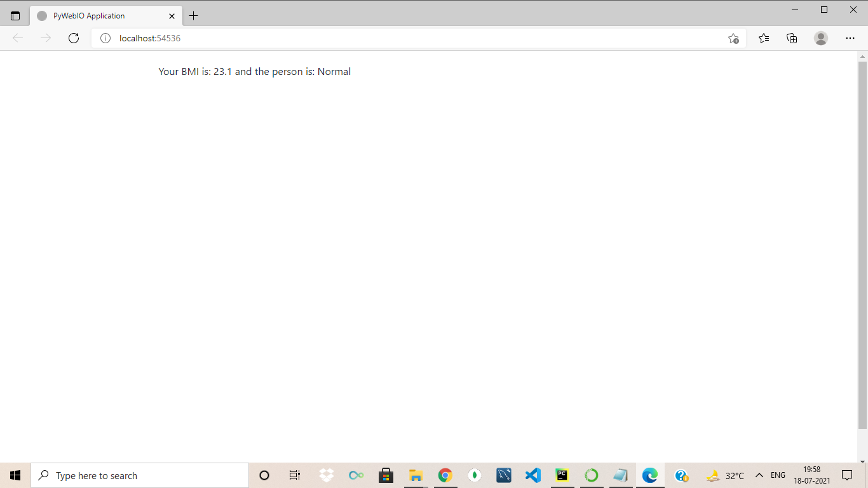Click the site information icon in address bar
Viewport: 868px width, 488px height.
click(x=105, y=38)
